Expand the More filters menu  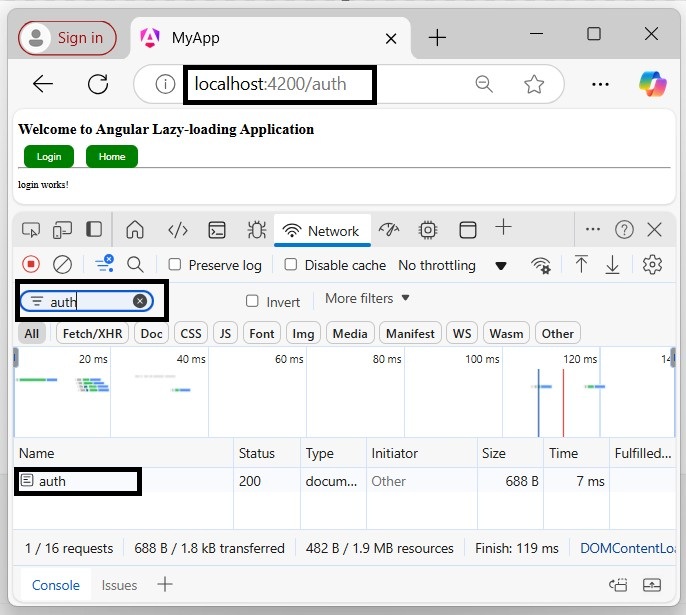coord(367,298)
